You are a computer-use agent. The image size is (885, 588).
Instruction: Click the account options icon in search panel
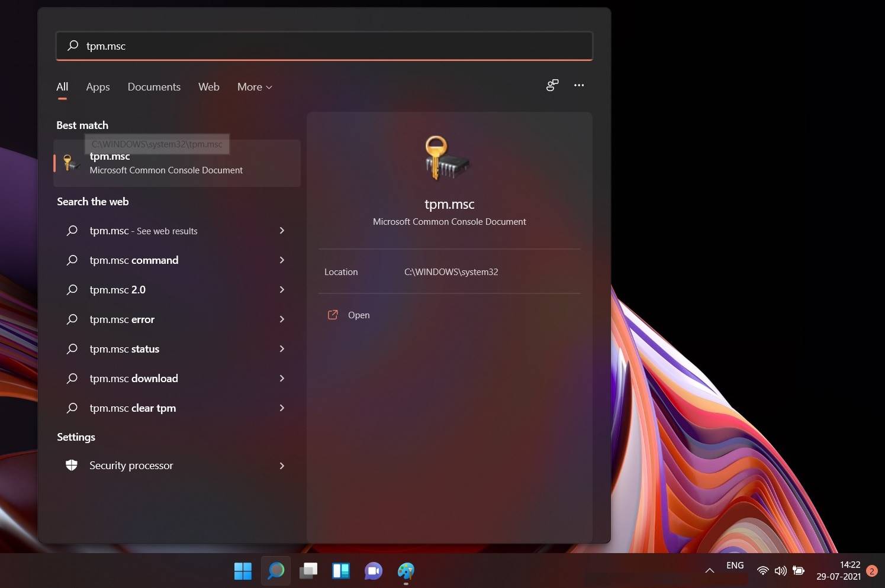tap(552, 85)
